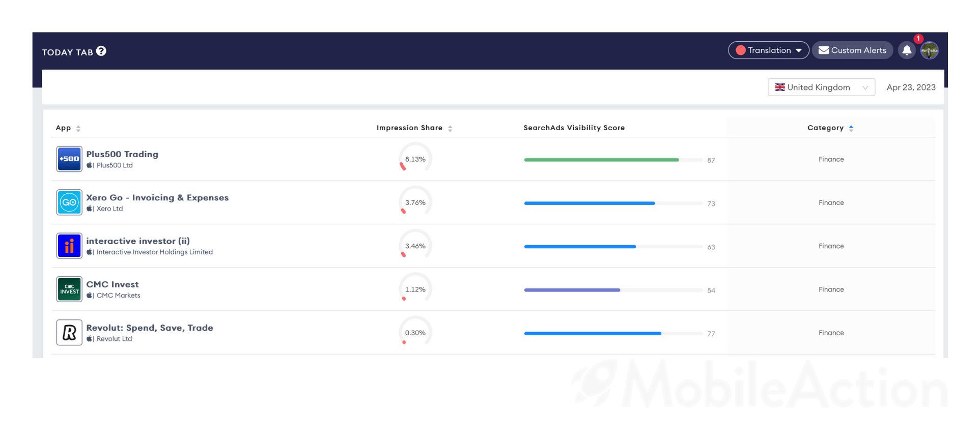Click the visibility score value 73
980x440 pixels.
711,203
